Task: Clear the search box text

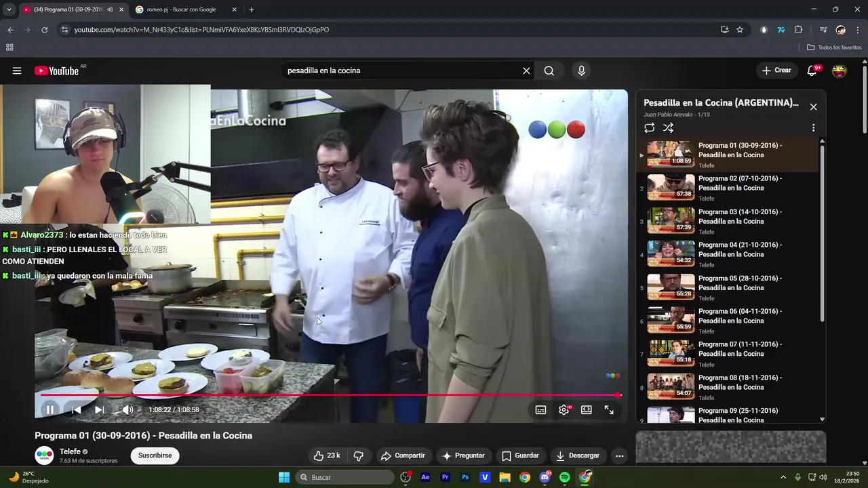Action: [526, 70]
